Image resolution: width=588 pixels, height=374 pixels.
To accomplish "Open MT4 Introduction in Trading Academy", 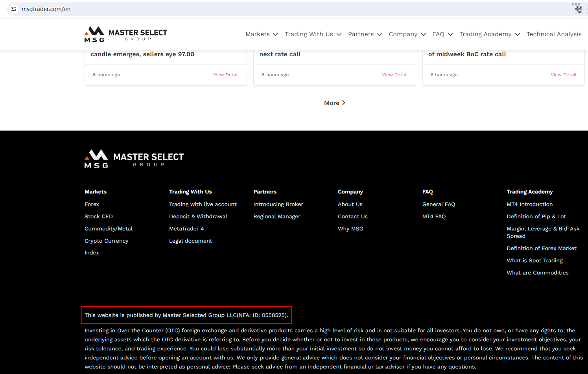I will (x=529, y=205).
